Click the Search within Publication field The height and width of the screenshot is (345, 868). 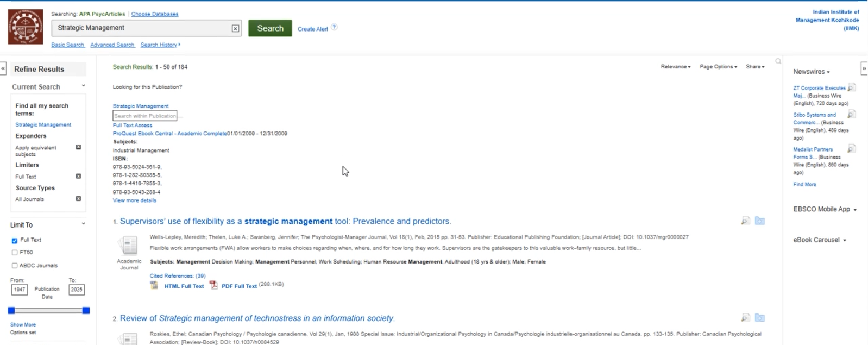(144, 116)
